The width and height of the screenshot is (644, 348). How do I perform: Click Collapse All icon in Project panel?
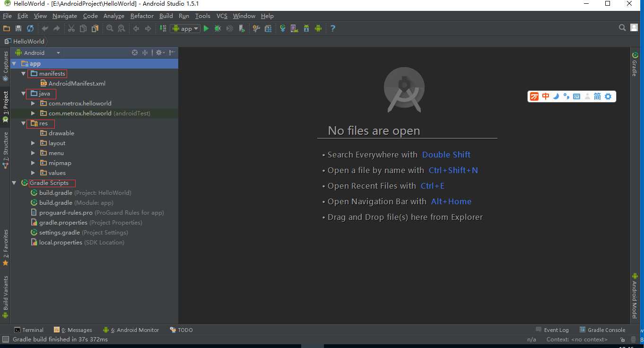tap(145, 52)
